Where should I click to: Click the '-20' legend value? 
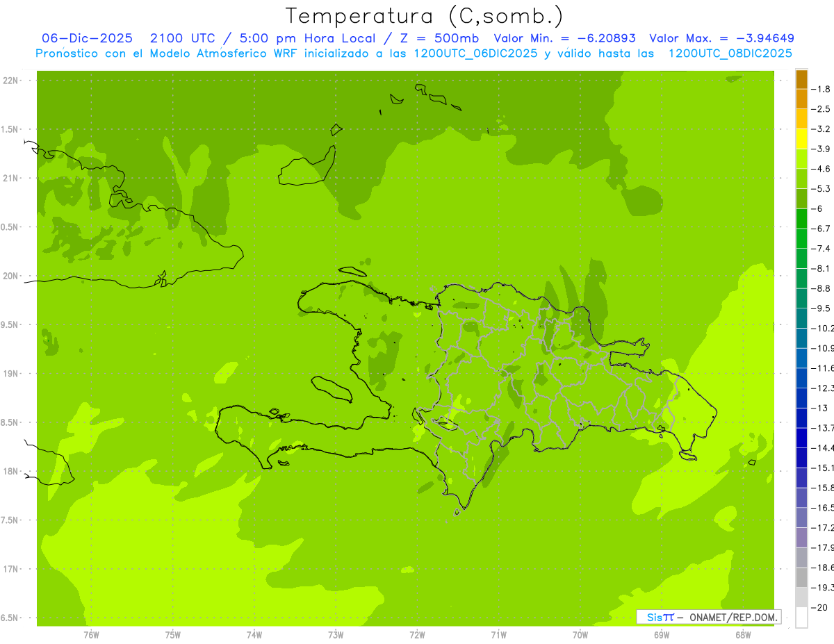819,607
